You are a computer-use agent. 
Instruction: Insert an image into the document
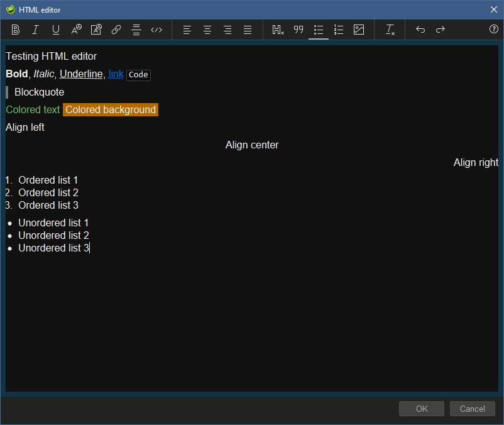click(358, 30)
